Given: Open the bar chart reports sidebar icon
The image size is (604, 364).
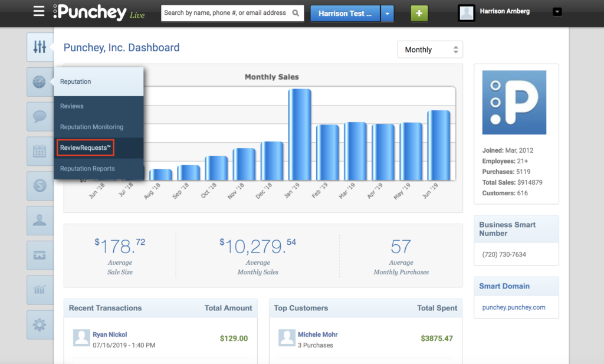Looking at the screenshot, I should (x=40, y=290).
